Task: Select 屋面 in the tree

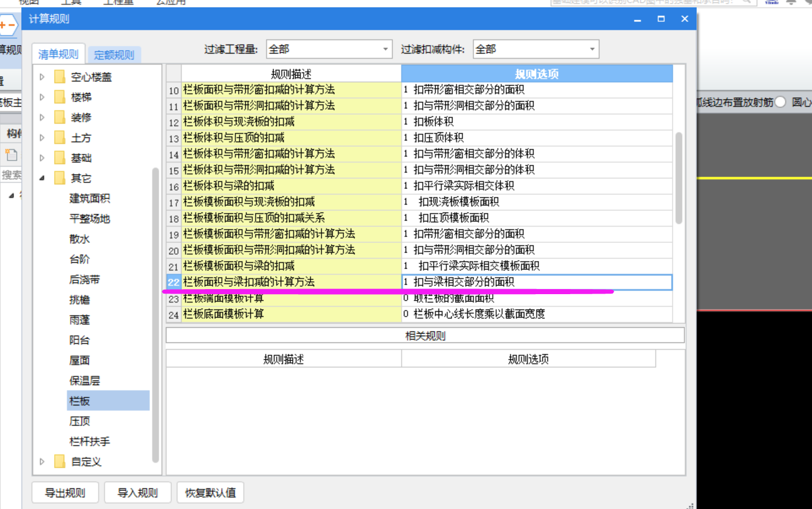Action: tap(79, 361)
